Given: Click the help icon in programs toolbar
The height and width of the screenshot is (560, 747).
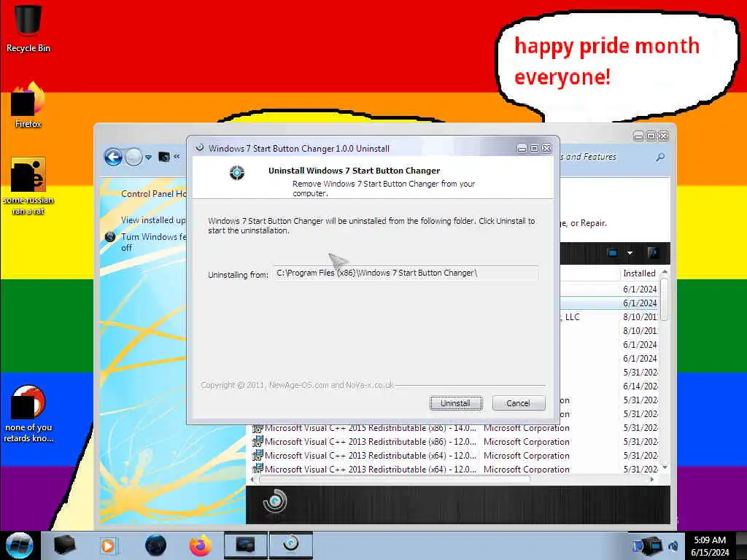Looking at the screenshot, I should pyautogui.click(x=653, y=253).
